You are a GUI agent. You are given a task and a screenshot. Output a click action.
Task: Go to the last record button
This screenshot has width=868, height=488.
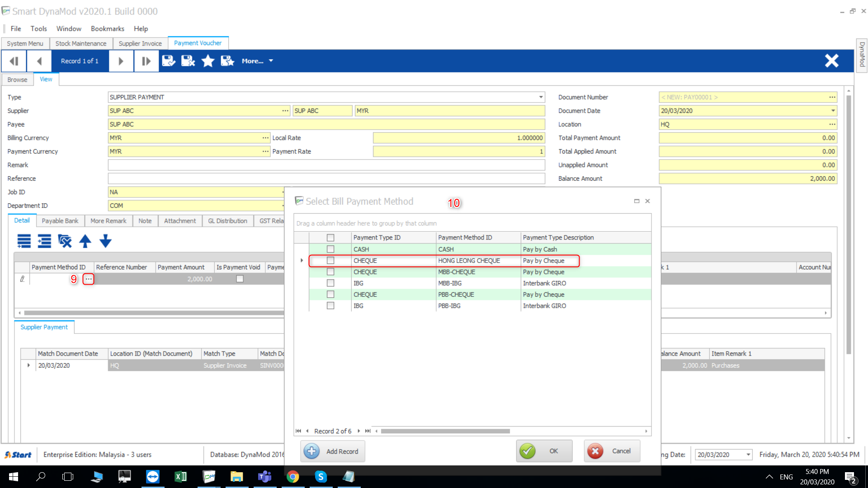pyautogui.click(x=146, y=61)
